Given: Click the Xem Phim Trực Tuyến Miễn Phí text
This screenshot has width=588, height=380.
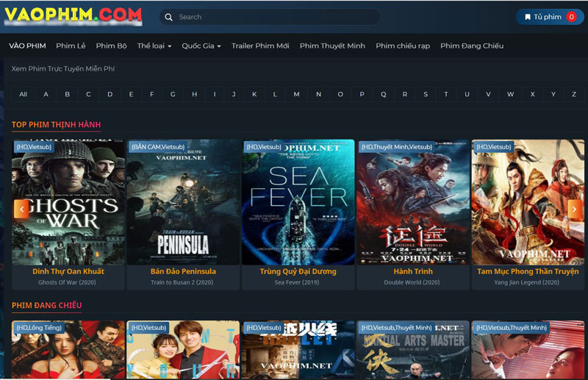Looking at the screenshot, I should coord(63,68).
